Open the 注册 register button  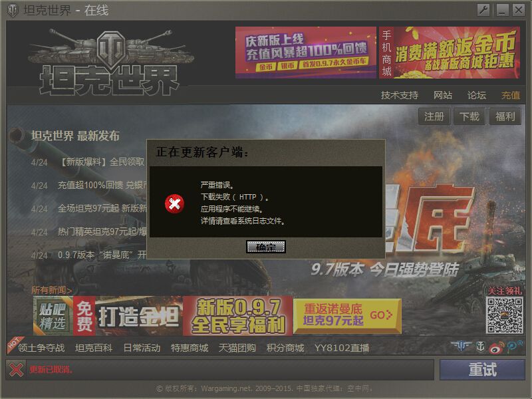[x=434, y=117]
